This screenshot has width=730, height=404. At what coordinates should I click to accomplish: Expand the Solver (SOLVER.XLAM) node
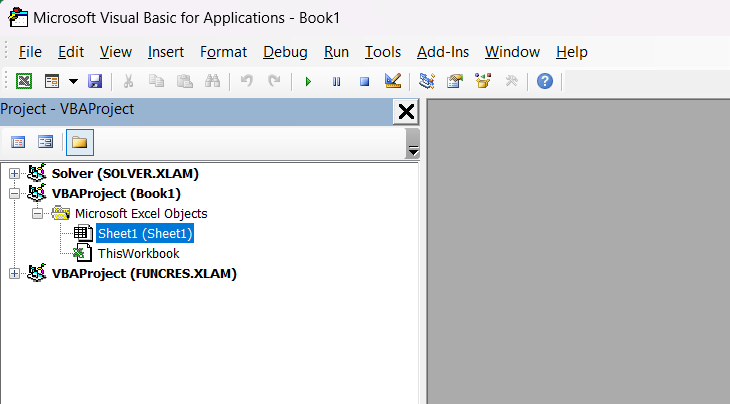click(14, 174)
